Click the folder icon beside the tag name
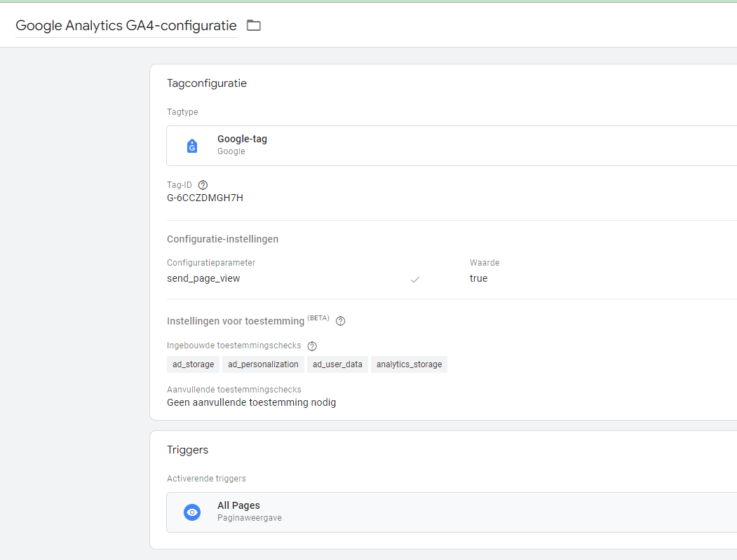Image resolution: width=737 pixels, height=560 pixels. coord(254,25)
